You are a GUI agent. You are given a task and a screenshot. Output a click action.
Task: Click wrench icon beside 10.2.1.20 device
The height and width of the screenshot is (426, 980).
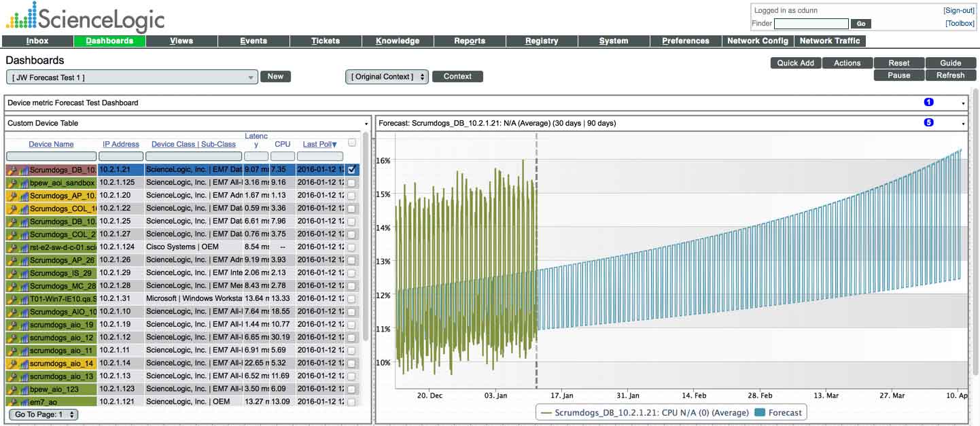click(x=12, y=196)
